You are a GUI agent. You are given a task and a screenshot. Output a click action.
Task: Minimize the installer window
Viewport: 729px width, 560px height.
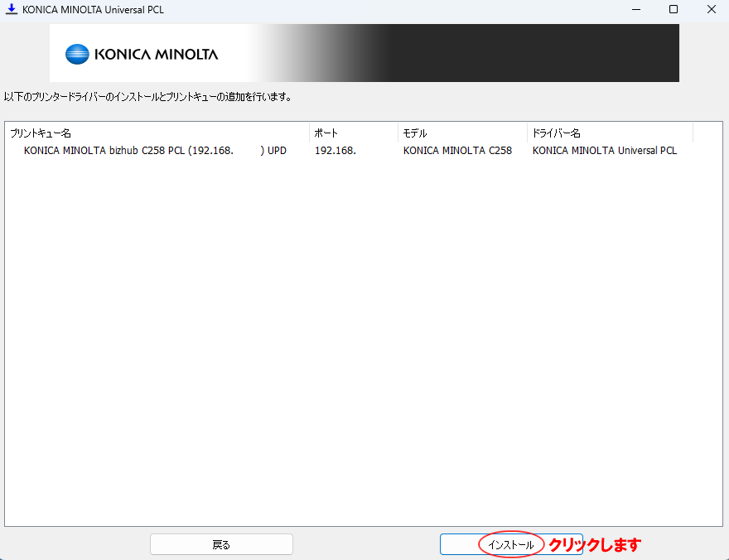click(x=636, y=9)
